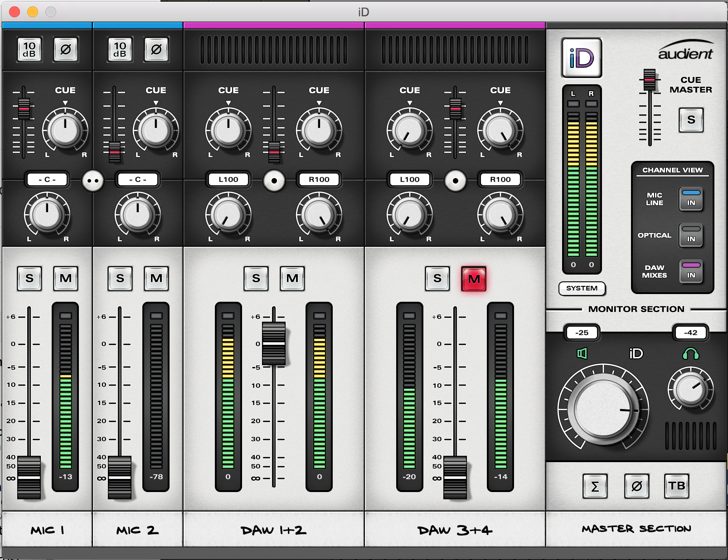
Task: Click the Mic 2 cue pan knob
Action: (156, 130)
